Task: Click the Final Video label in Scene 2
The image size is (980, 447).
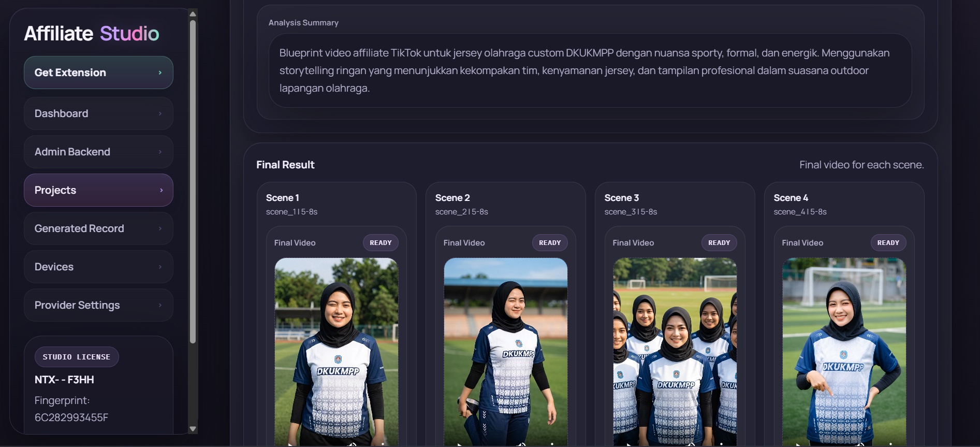Action: 464,243
